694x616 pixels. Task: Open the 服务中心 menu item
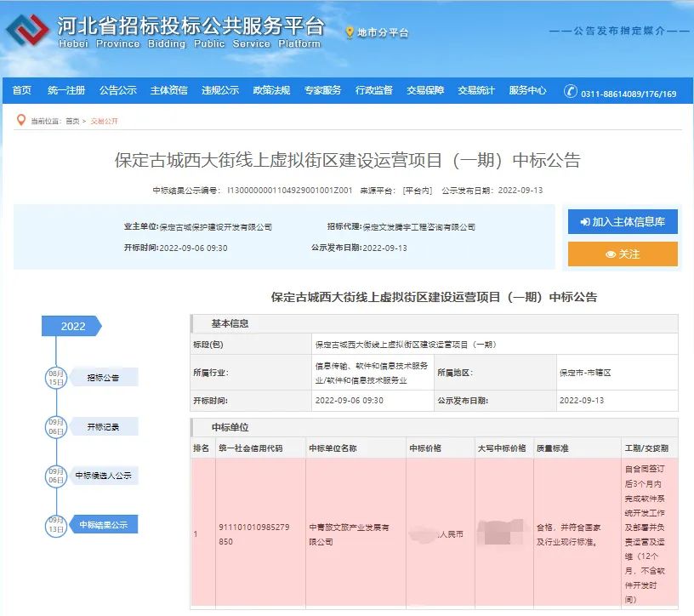point(527,90)
